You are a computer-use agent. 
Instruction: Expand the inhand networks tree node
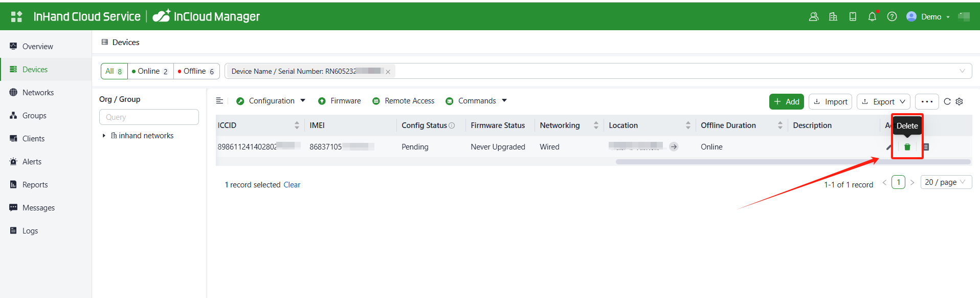pyautogui.click(x=104, y=136)
